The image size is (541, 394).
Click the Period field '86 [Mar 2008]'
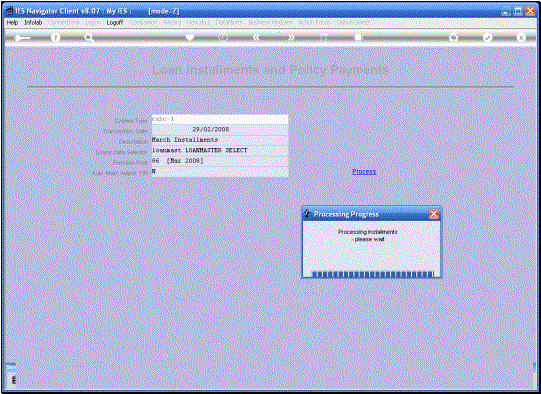(x=220, y=161)
